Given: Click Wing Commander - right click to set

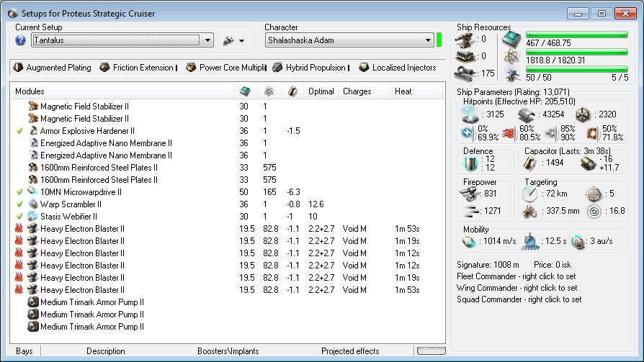Looking at the screenshot, I should [x=516, y=288].
